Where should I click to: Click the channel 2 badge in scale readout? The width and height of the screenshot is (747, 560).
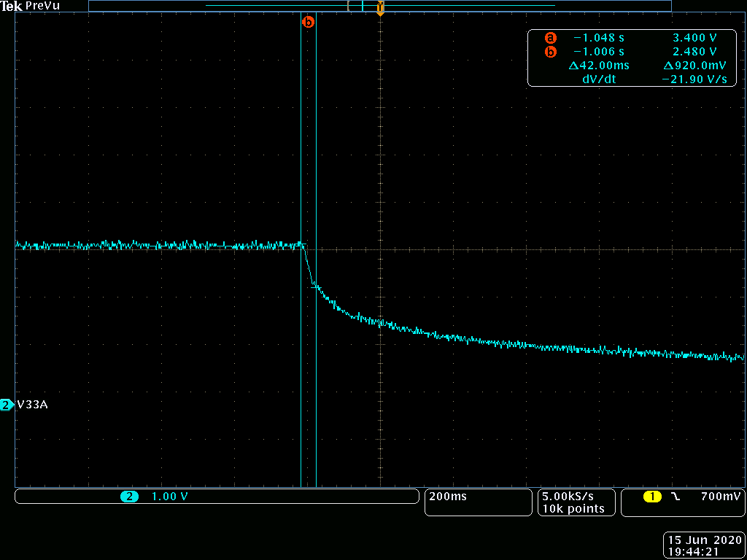coord(128,497)
